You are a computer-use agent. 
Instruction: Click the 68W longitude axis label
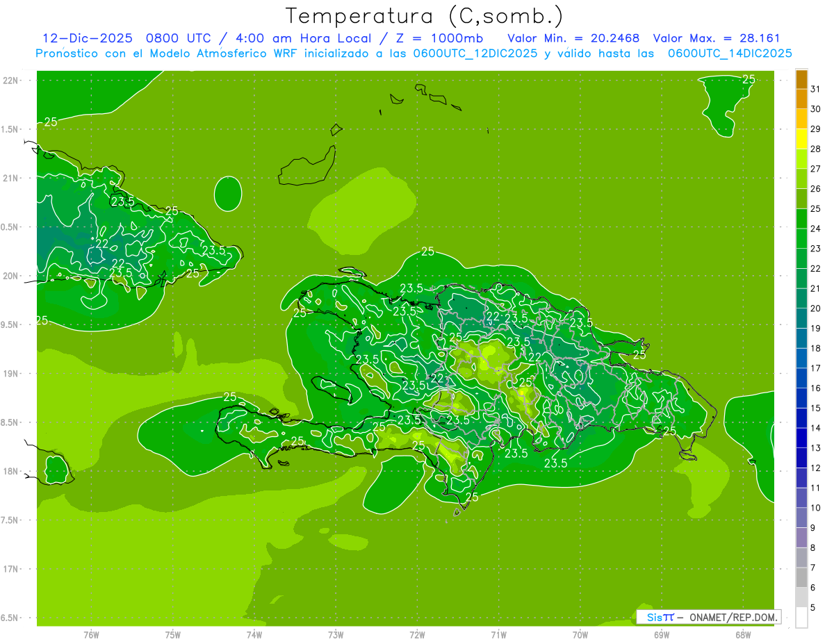point(743,634)
